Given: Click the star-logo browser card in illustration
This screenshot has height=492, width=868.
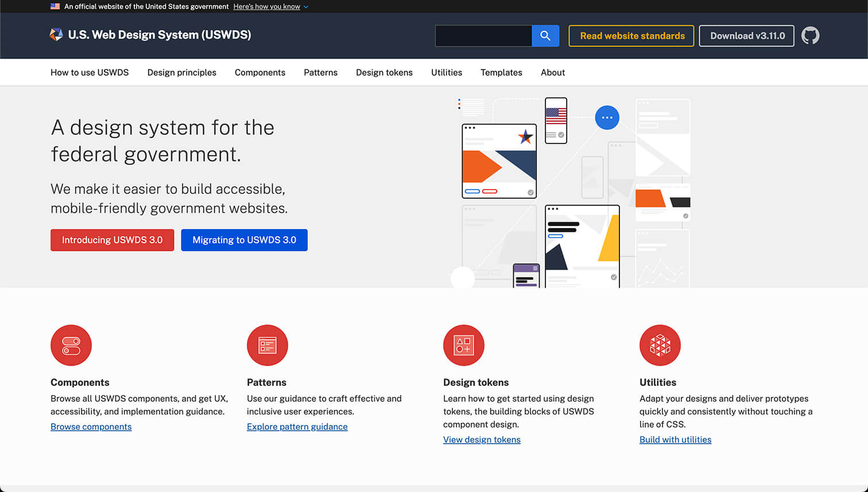Looking at the screenshot, I should tap(499, 161).
